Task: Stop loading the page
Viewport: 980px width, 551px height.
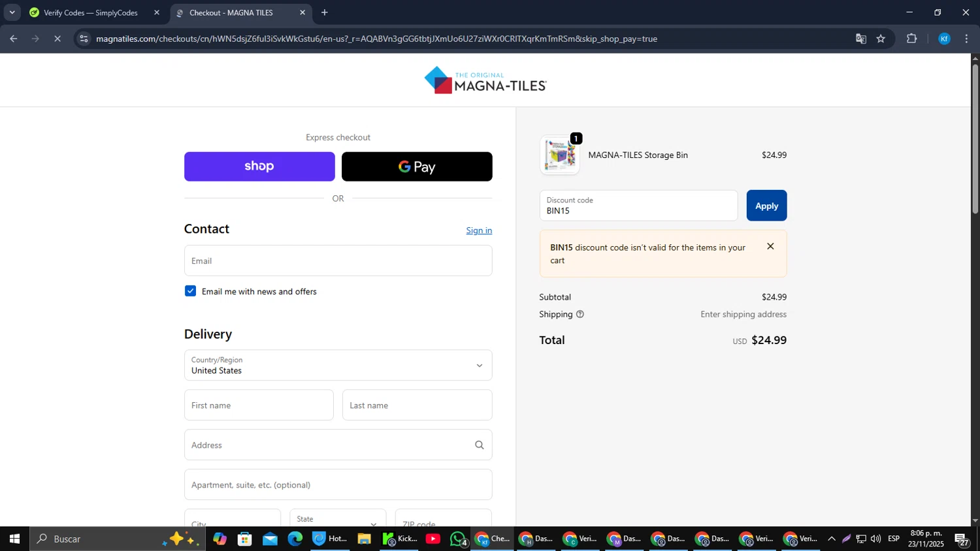Action: point(57,39)
